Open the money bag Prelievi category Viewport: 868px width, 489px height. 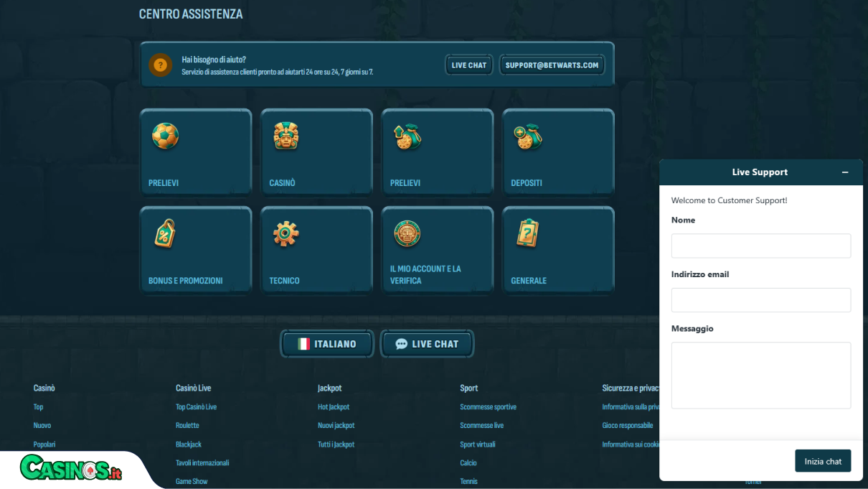pos(438,152)
